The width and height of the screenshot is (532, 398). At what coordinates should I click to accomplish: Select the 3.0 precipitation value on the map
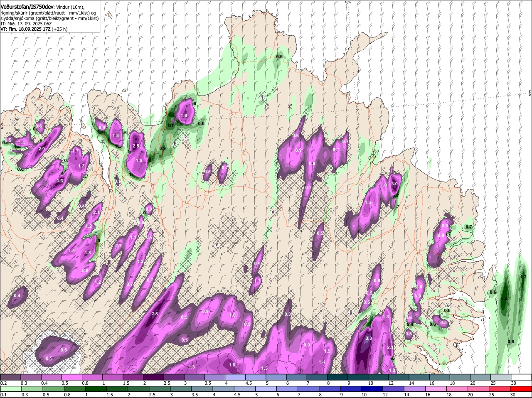[x=395, y=184]
